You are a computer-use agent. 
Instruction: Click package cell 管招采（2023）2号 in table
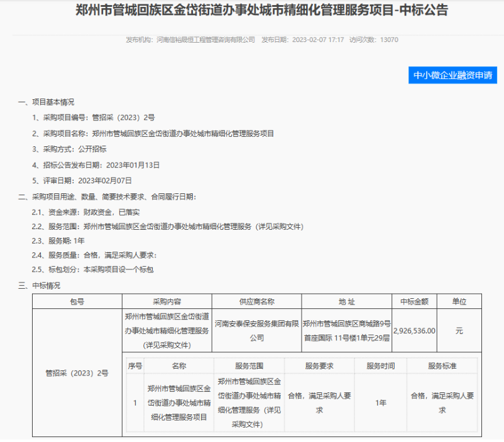coord(77,373)
